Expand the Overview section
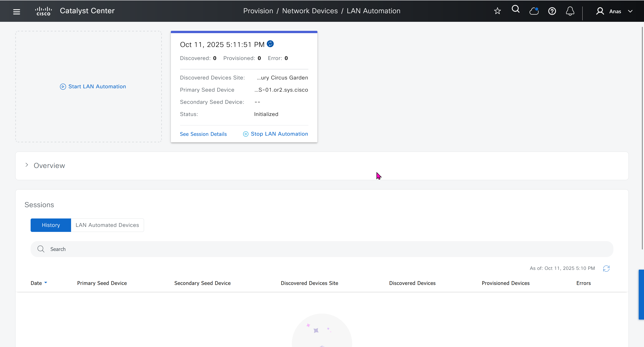644x347 pixels. click(27, 165)
